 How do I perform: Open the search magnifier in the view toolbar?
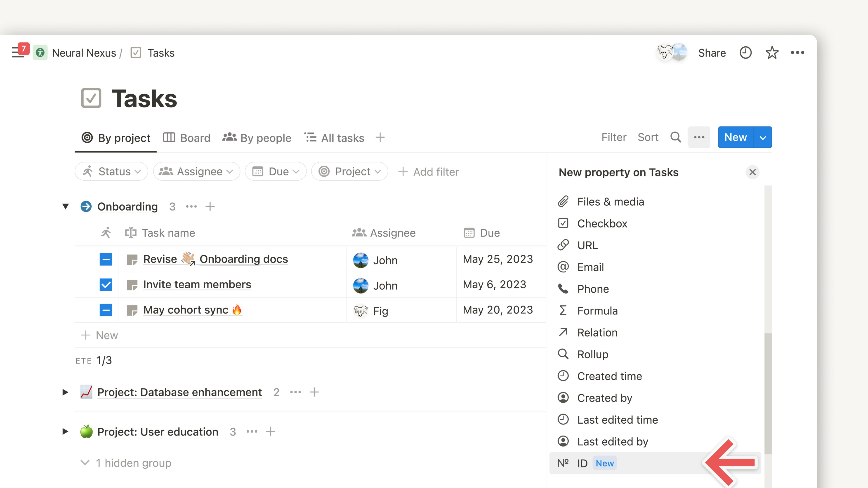click(675, 137)
